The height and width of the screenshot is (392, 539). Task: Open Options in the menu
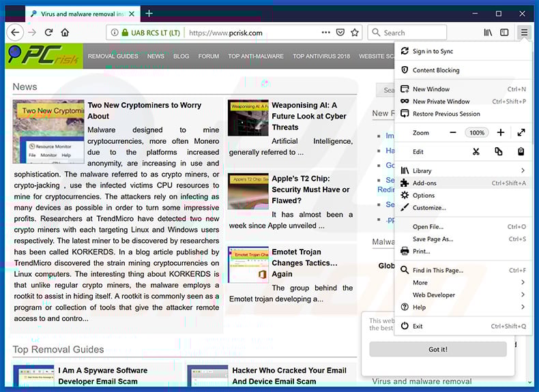click(x=463, y=196)
